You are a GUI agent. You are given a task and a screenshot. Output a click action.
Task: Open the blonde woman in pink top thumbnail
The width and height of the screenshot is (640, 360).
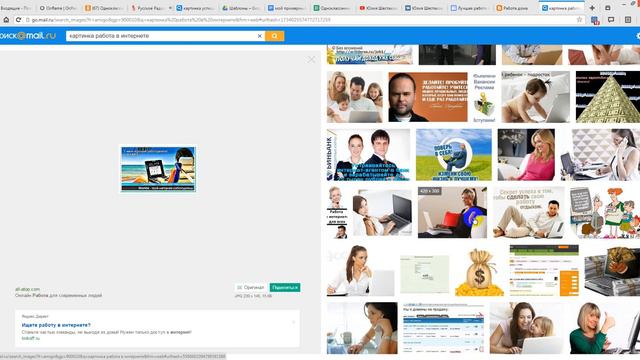click(526, 155)
